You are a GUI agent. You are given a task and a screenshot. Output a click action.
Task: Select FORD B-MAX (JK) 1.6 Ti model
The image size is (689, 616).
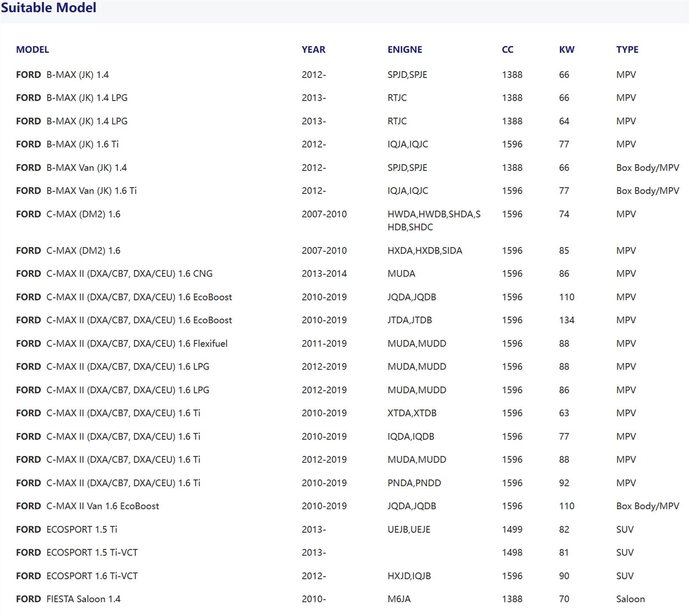pyautogui.click(x=67, y=144)
